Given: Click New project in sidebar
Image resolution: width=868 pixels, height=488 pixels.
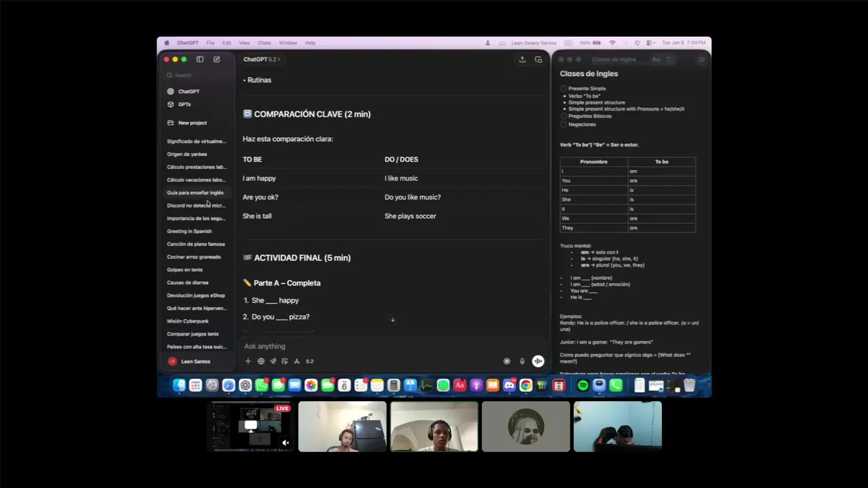Looking at the screenshot, I should 193,123.
